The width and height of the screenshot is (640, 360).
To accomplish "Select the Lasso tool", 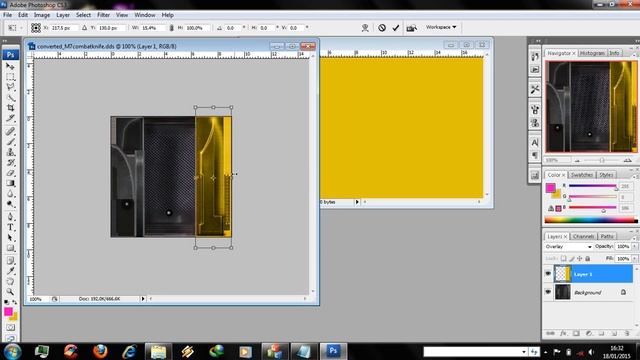I will [11, 87].
